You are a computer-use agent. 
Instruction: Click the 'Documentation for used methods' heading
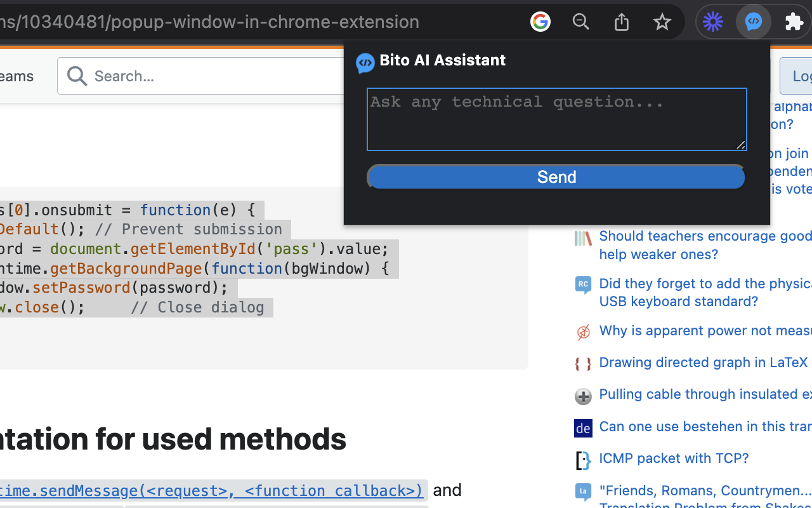pyautogui.click(x=173, y=439)
